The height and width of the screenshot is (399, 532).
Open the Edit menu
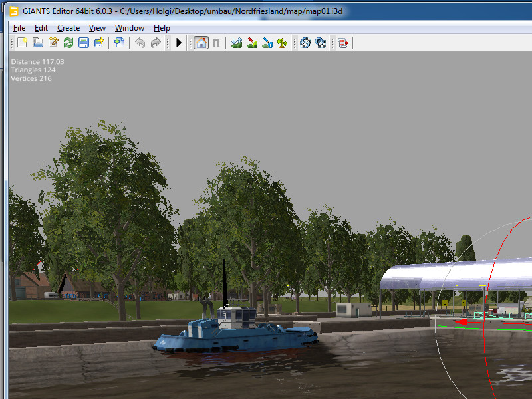coord(41,28)
